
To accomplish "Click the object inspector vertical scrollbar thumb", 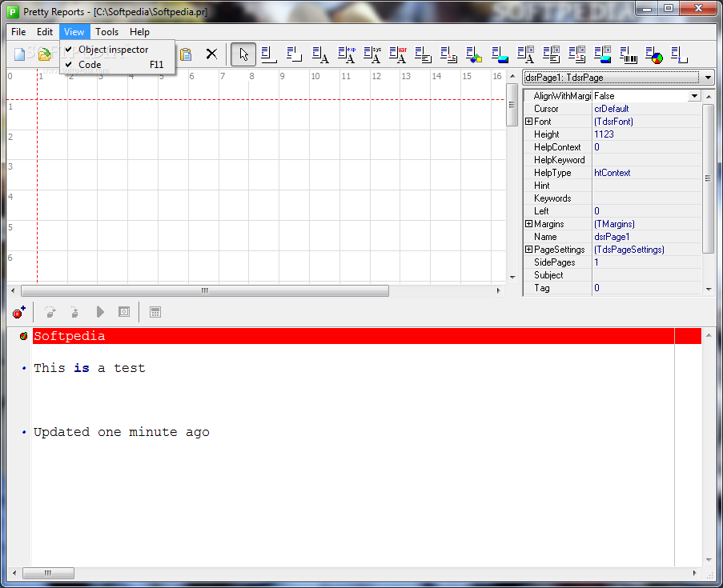I will [x=708, y=178].
